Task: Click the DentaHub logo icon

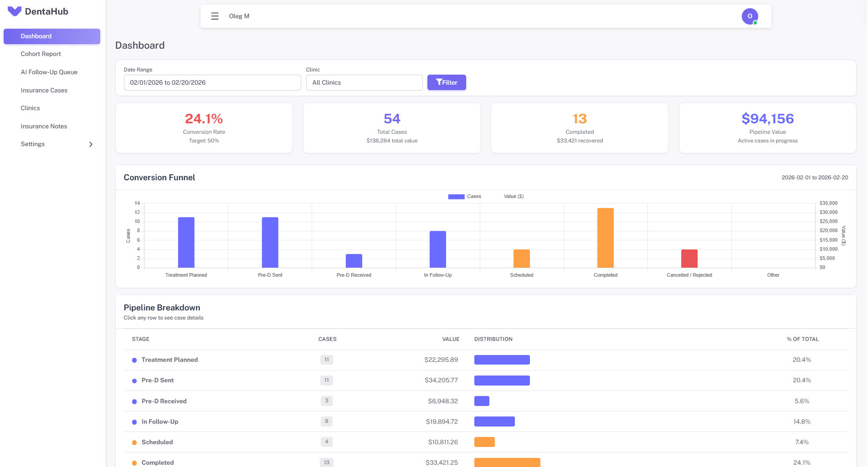Action: 15,11
